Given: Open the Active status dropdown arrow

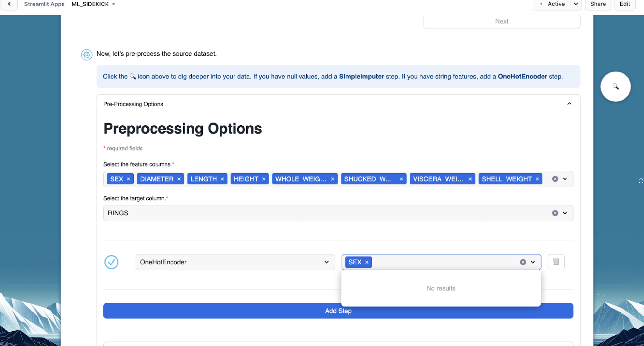Looking at the screenshot, I should pos(576,4).
